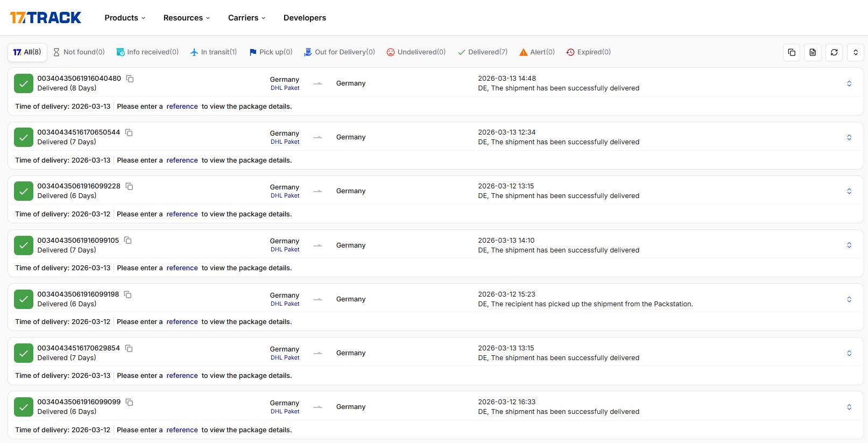The image size is (868, 443).
Task: Click the reference link in first shipment
Action: tap(182, 107)
